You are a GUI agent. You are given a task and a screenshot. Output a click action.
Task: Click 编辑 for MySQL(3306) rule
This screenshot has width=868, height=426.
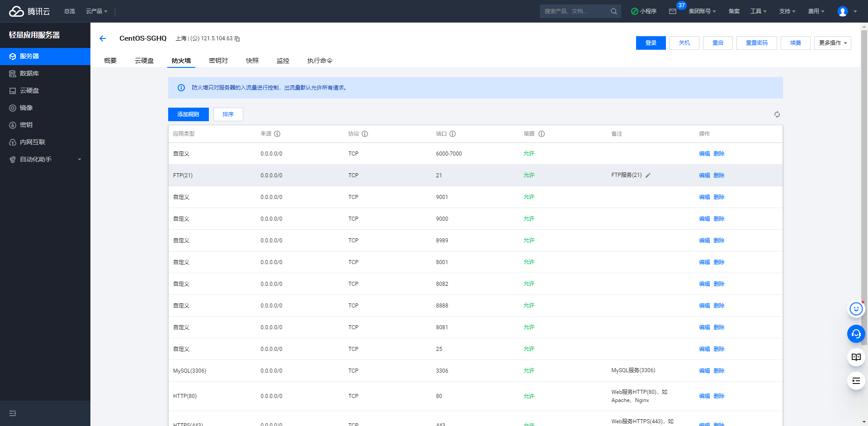click(704, 371)
